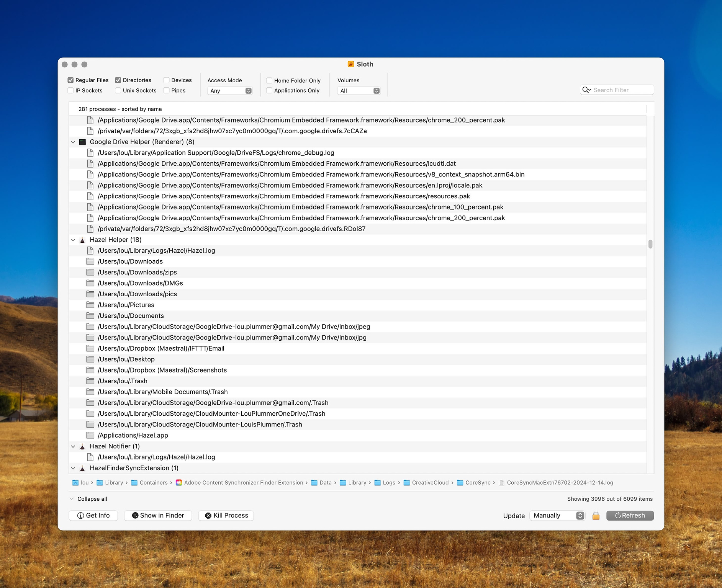Click the Hazel Helper process icon

[x=82, y=240]
